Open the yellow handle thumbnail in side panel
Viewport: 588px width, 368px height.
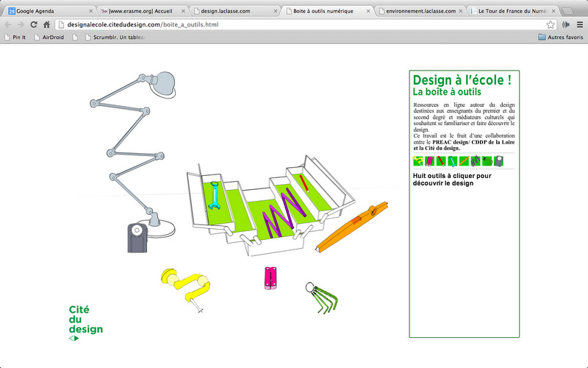point(418,161)
